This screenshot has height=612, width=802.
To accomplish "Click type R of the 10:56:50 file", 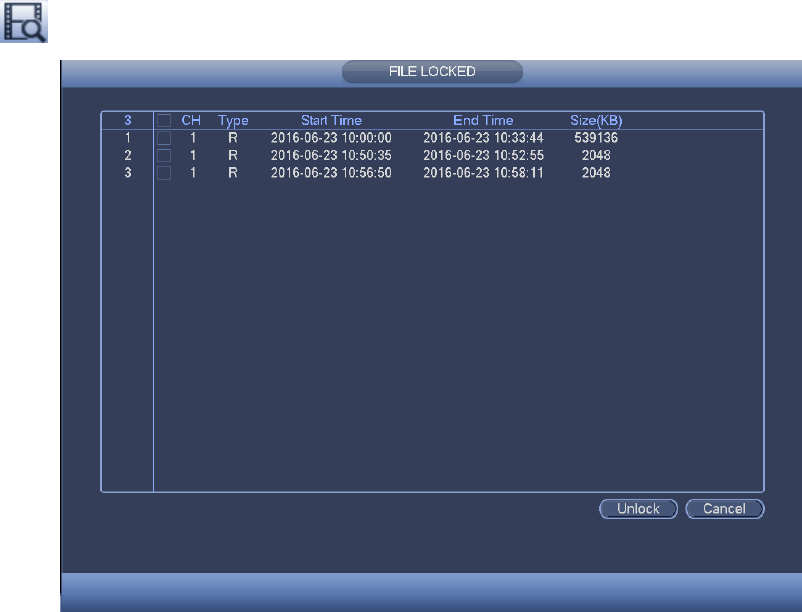I will [233, 173].
